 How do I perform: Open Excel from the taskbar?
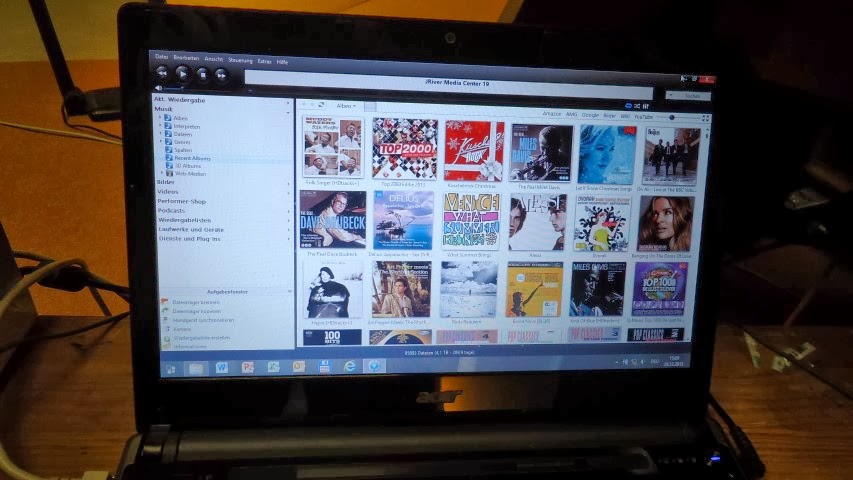(273, 367)
